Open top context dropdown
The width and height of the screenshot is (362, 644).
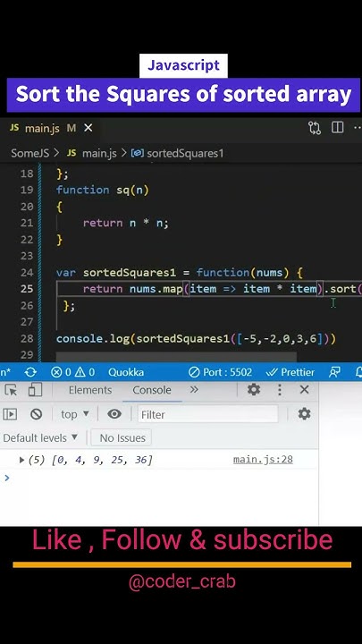(75, 414)
